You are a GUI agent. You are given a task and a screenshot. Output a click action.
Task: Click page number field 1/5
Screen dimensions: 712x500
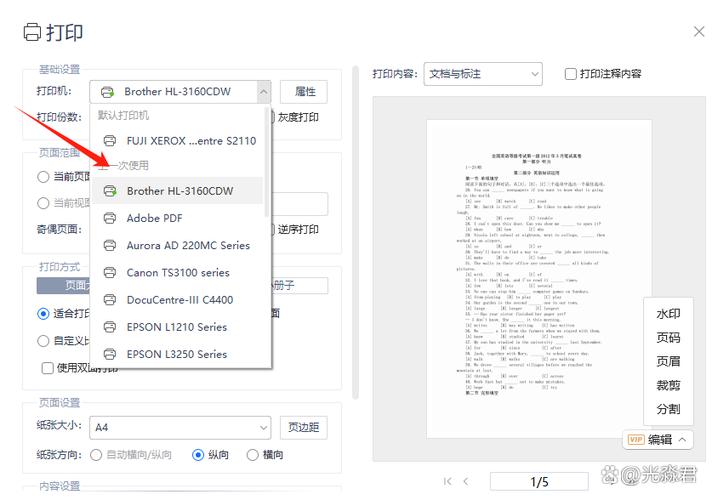pos(539,481)
